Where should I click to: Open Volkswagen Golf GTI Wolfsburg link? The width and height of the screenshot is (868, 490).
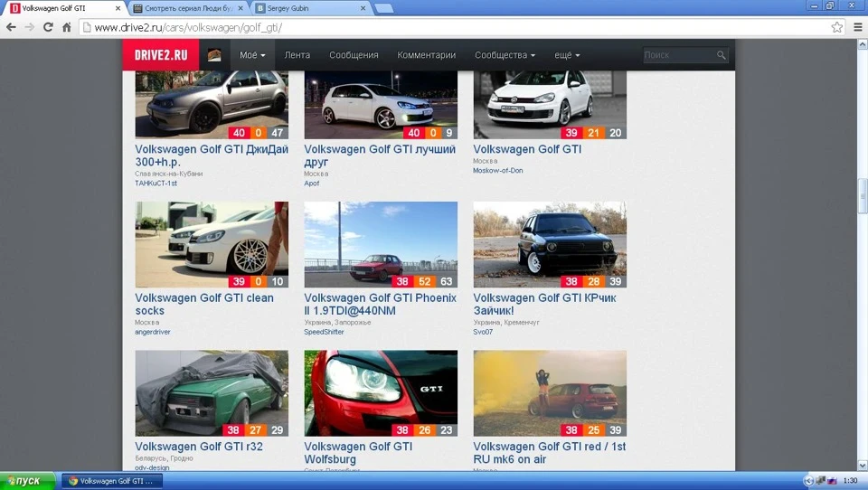(x=358, y=453)
